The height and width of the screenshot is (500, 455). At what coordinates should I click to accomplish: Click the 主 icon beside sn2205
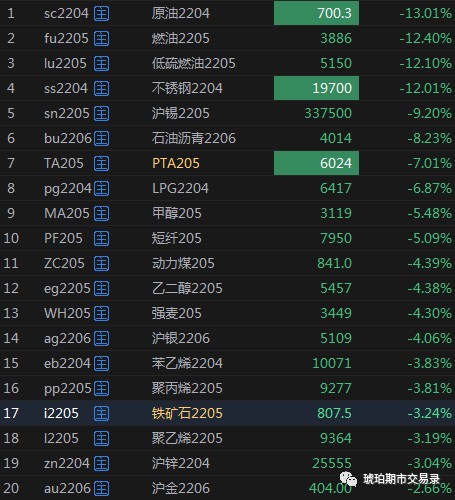coord(101,114)
